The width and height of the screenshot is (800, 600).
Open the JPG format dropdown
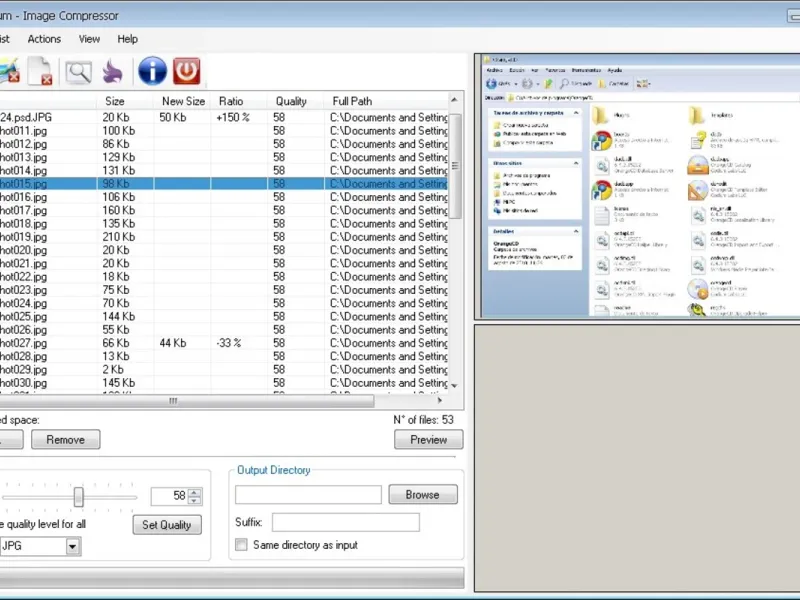click(x=72, y=546)
